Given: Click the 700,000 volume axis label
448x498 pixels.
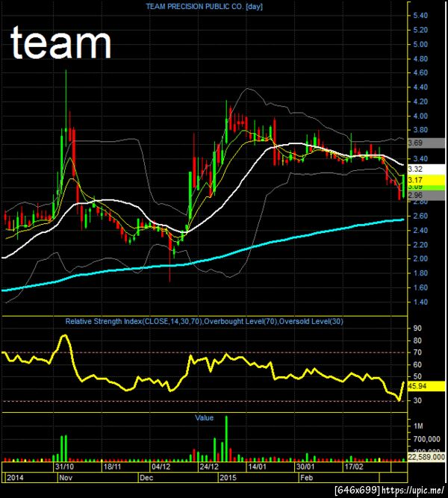Looking at the screenshot, I should click(x=426, y=439).
